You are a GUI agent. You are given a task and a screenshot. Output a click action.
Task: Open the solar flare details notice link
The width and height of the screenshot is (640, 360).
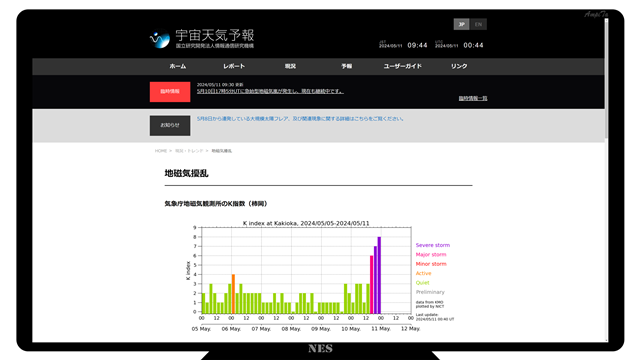[x=300, y=119]
